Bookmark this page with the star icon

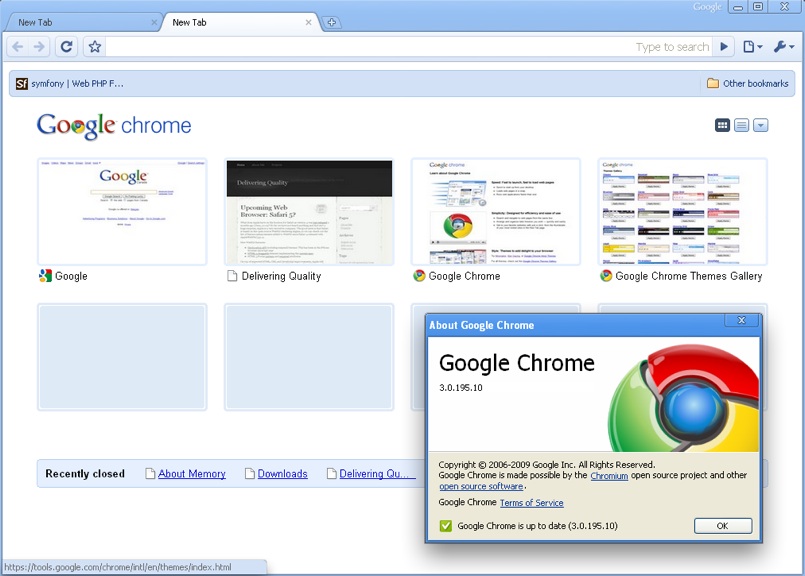(x=94, y=46)
